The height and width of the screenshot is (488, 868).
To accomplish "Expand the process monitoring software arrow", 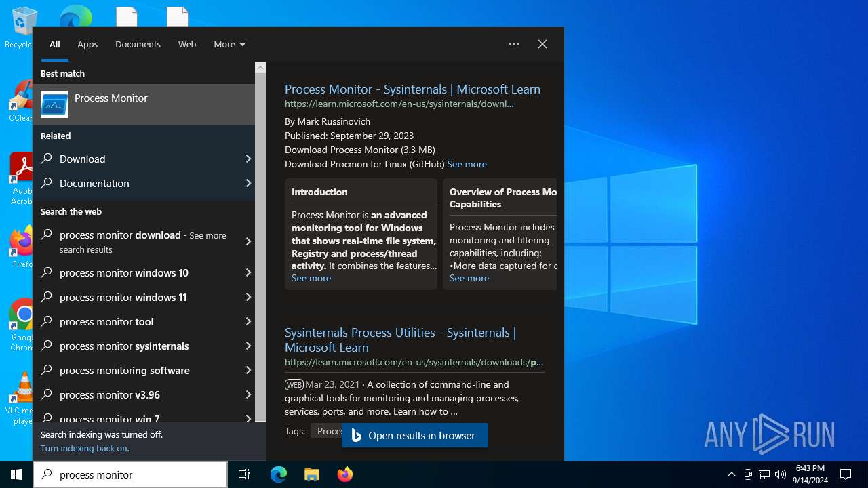I will tap(248, 370).
